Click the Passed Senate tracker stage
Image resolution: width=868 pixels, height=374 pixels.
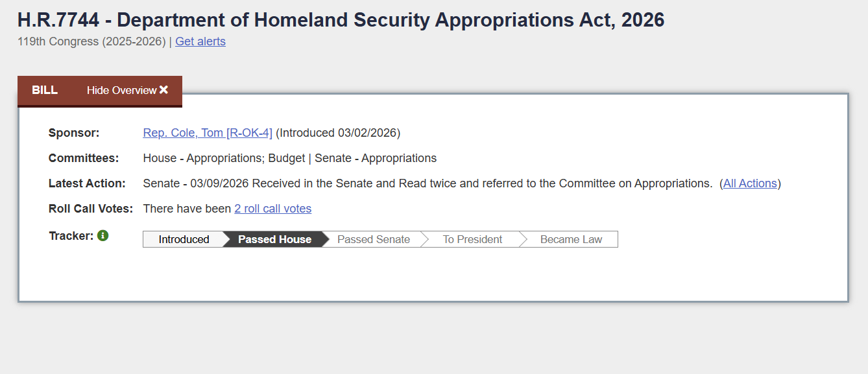[374, 239]
